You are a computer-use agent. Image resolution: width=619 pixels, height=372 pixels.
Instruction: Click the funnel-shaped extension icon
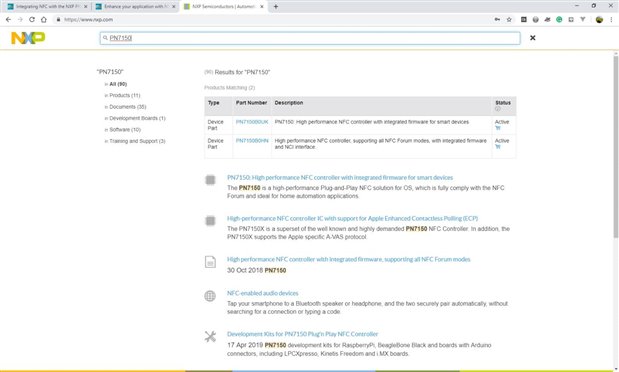583,19
